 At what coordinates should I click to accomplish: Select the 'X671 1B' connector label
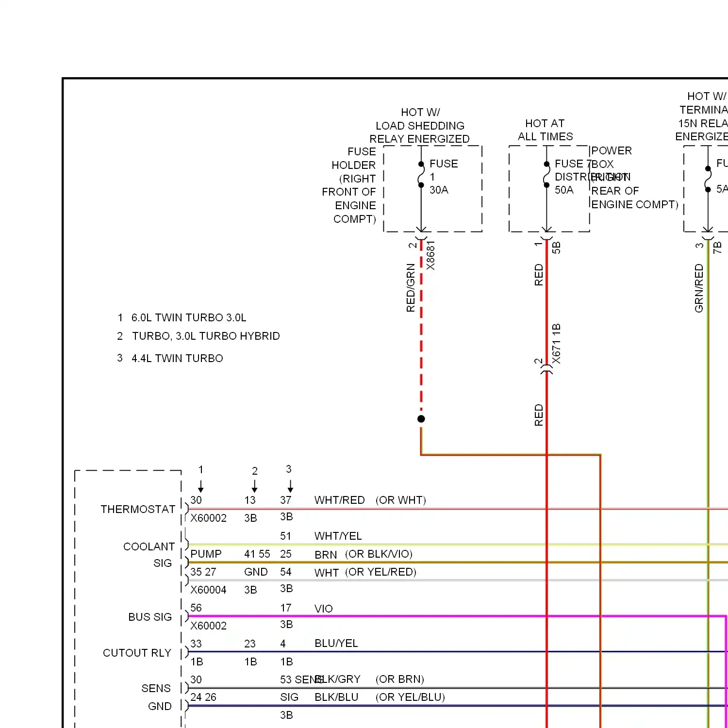tap(556, 344)
